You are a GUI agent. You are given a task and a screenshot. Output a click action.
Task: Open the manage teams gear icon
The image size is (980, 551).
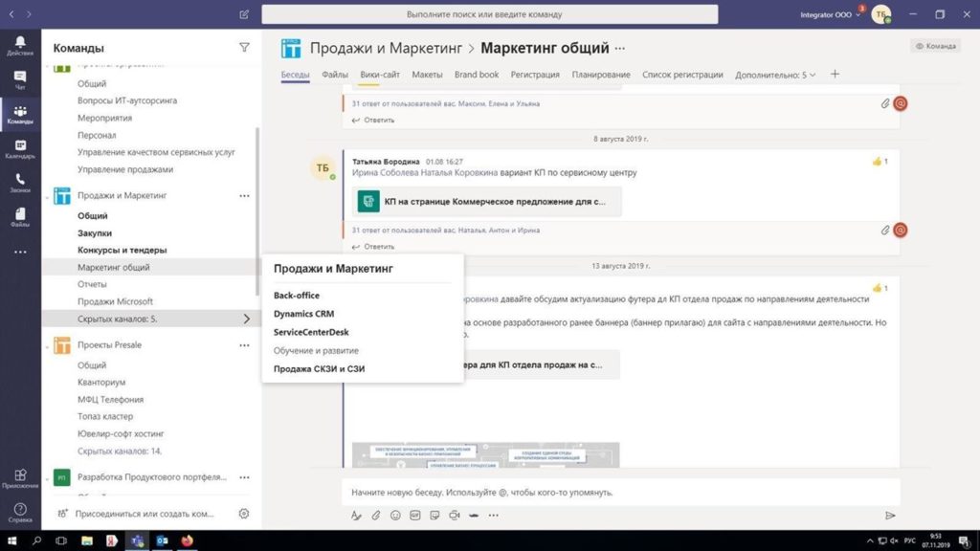pos(244,514)
